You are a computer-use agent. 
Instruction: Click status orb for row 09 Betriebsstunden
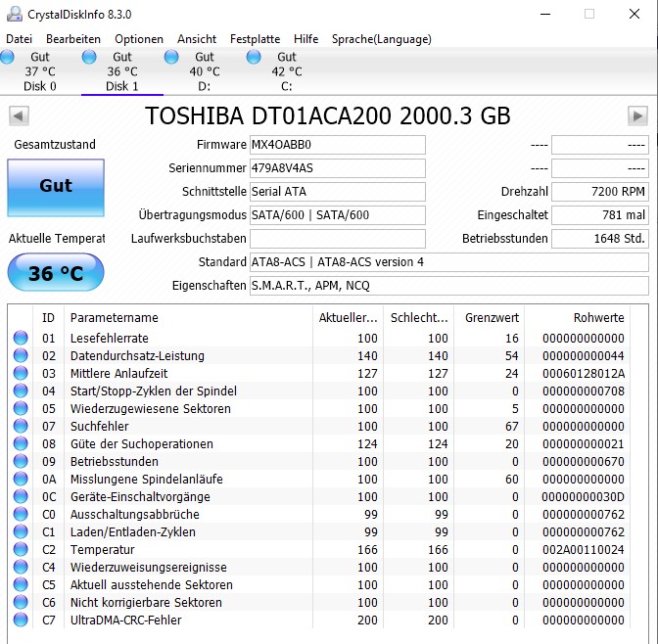pos(21,461)
